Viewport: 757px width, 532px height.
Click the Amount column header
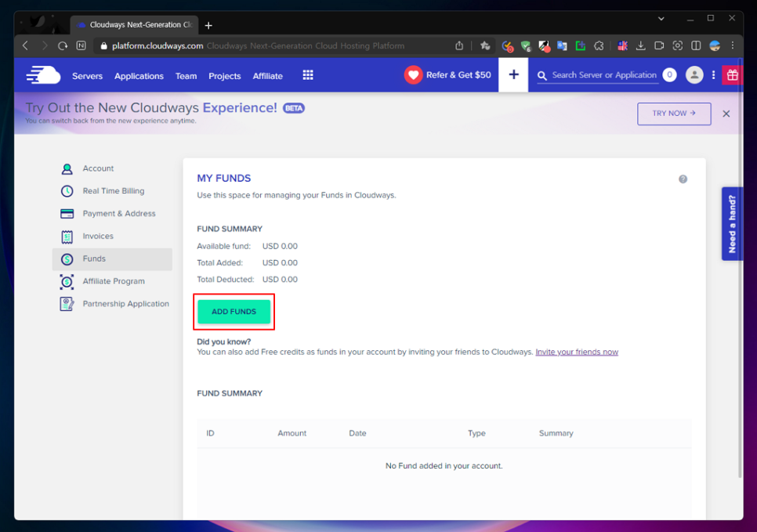[x=292, y=433]
